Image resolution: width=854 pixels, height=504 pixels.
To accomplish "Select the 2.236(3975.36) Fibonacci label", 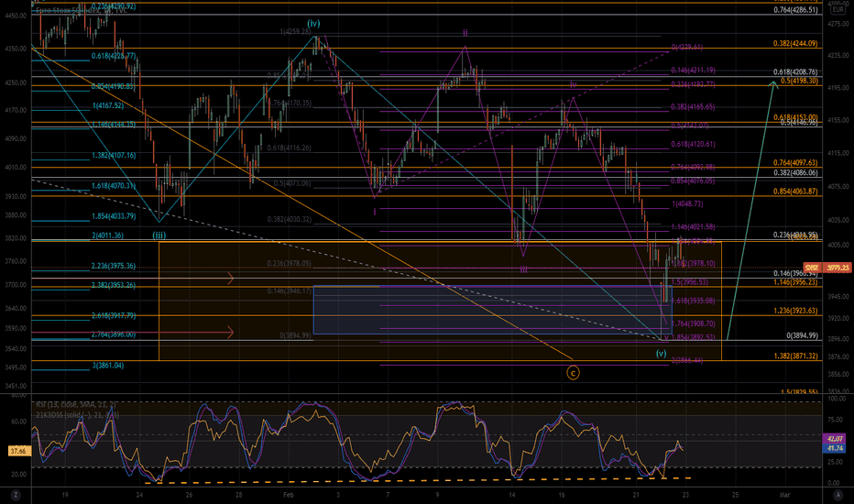I will [114, 266].
